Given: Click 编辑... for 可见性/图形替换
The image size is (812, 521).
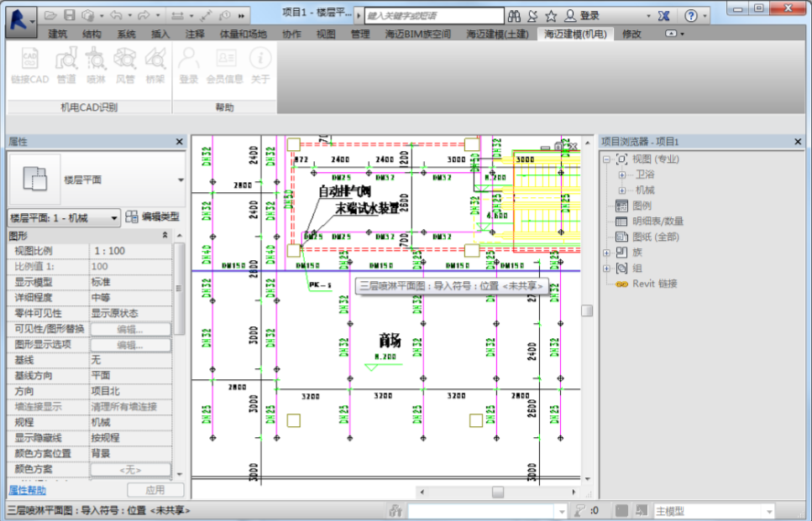Looking at the screenshot, I should point(130,329).
